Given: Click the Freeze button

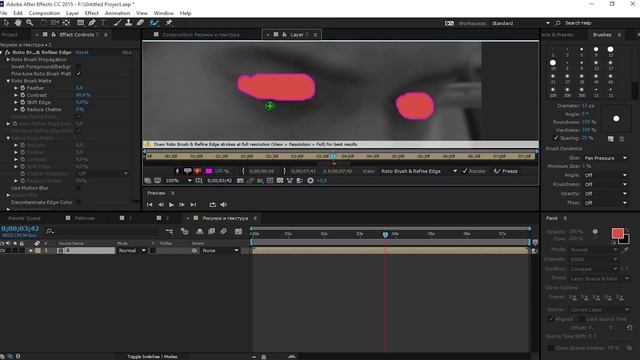Looking at the screenshot, I should click(506, 171).
